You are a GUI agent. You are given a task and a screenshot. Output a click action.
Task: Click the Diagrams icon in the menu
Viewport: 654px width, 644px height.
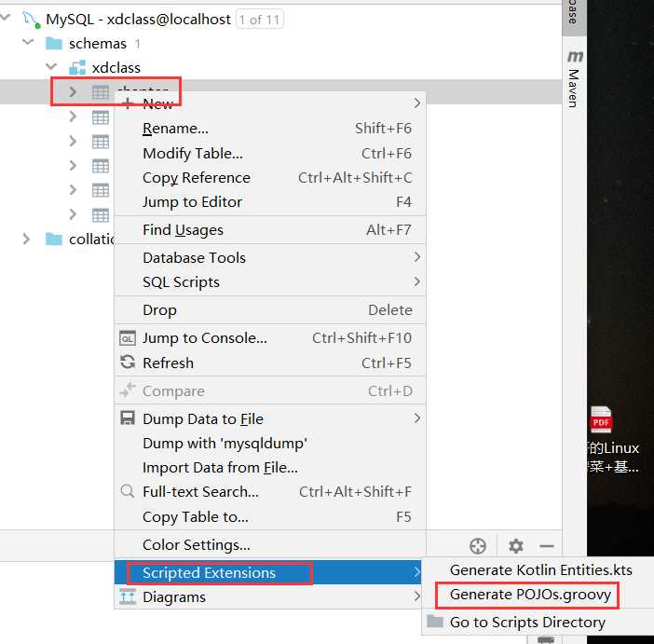[128, 596]
